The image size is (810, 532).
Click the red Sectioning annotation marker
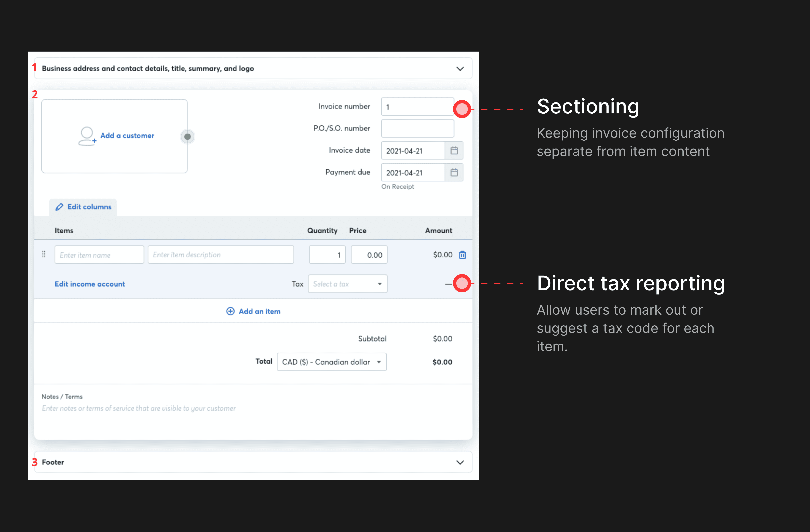pyautogui.click(x=462, y=109)
